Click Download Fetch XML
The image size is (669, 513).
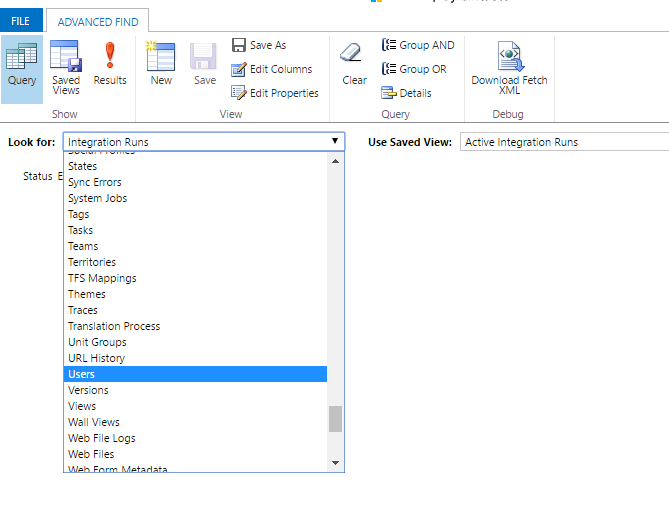point(509,67)
